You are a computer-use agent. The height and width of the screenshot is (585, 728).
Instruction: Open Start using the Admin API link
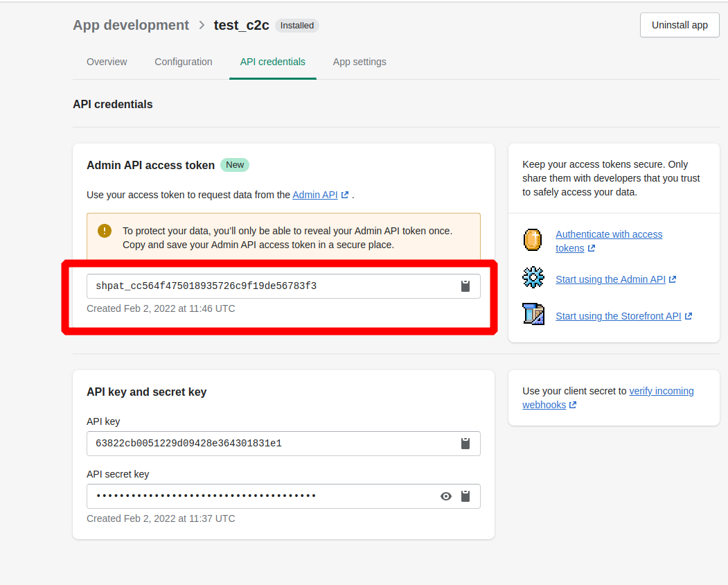click(x=610, y=279)
